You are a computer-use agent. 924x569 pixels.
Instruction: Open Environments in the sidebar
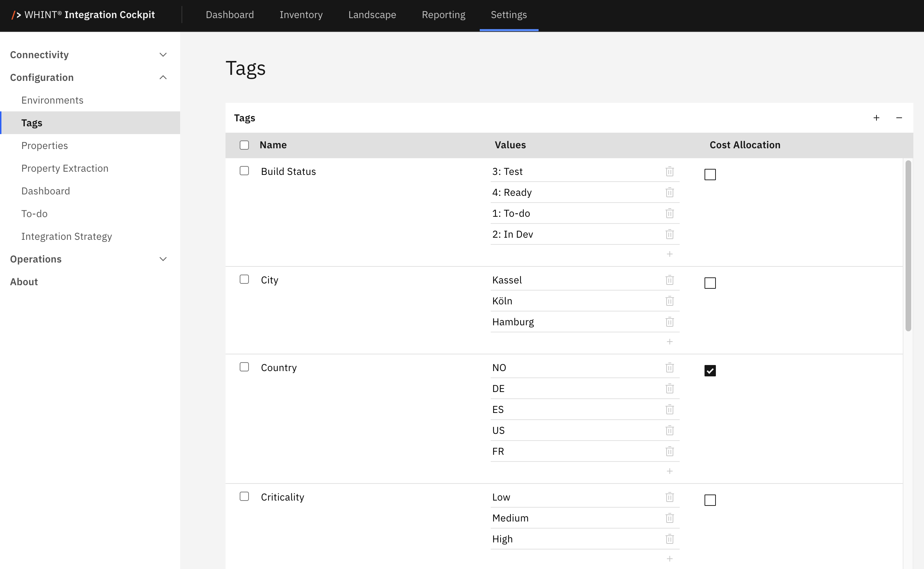(x=90, y=100)
